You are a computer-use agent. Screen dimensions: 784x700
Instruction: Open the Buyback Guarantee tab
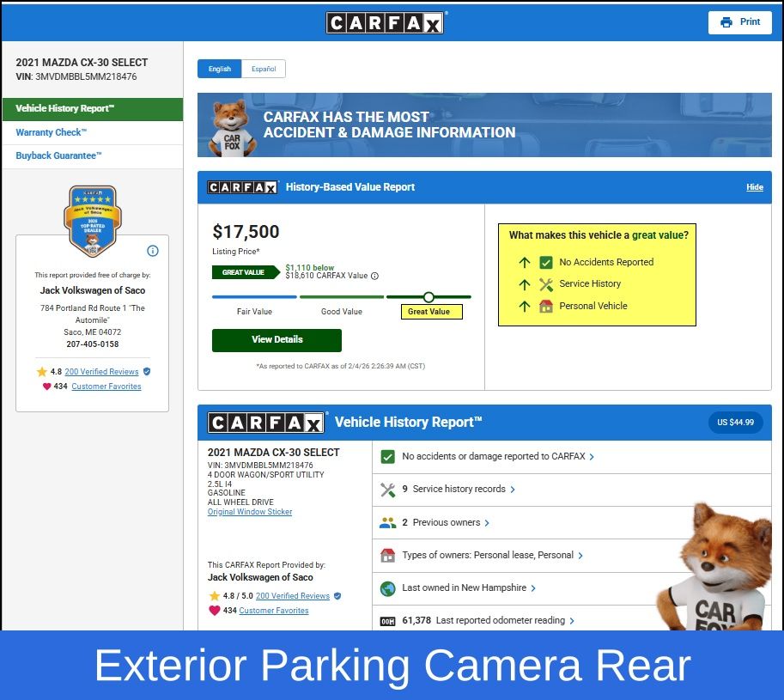[x=58, y=155]
